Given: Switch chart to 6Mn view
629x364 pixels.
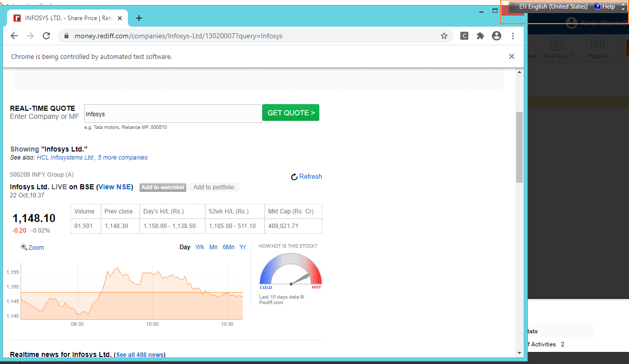Looking at the screenshot, I should (x=229, y=247).
